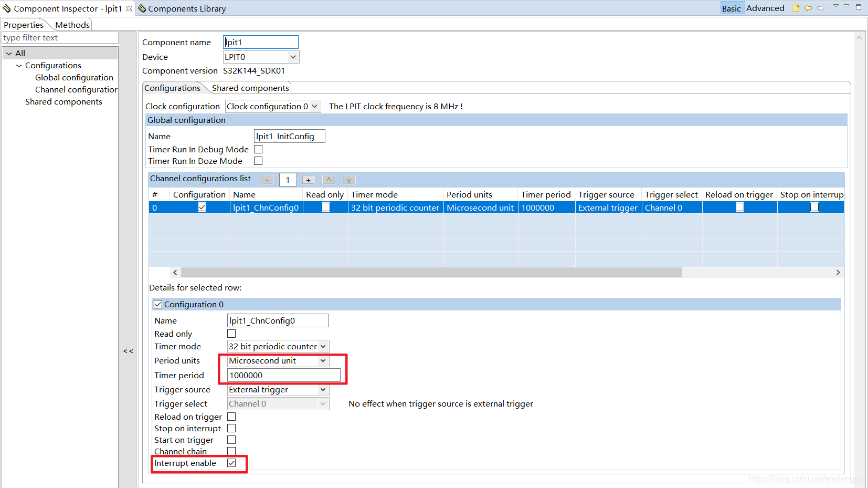
Task: Click the type filter text field
Action: [60, 38]
